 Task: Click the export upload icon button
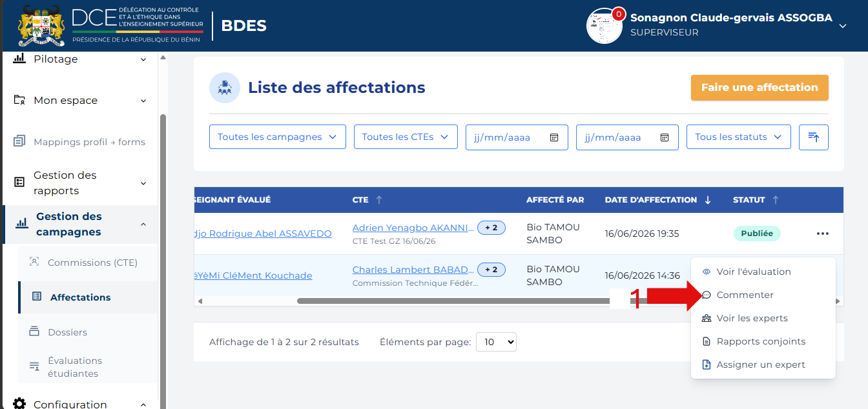pos(814,137)
